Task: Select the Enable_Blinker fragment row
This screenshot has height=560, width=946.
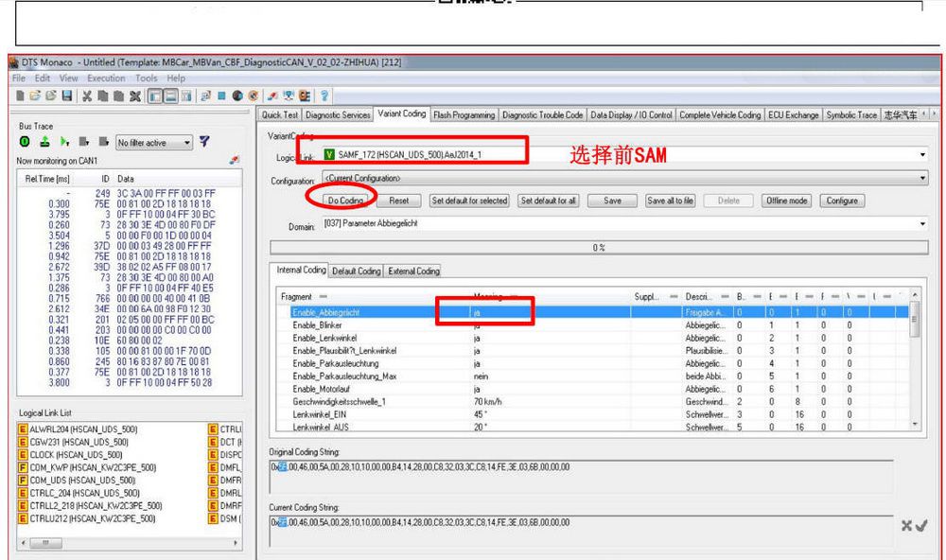Action: pyautogui.click(x=592, y=325)
